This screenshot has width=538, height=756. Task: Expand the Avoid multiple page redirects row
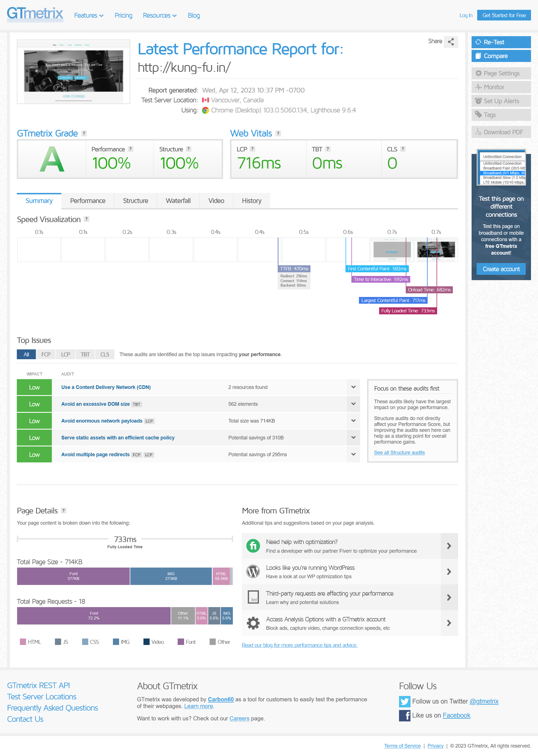point(353,454)
